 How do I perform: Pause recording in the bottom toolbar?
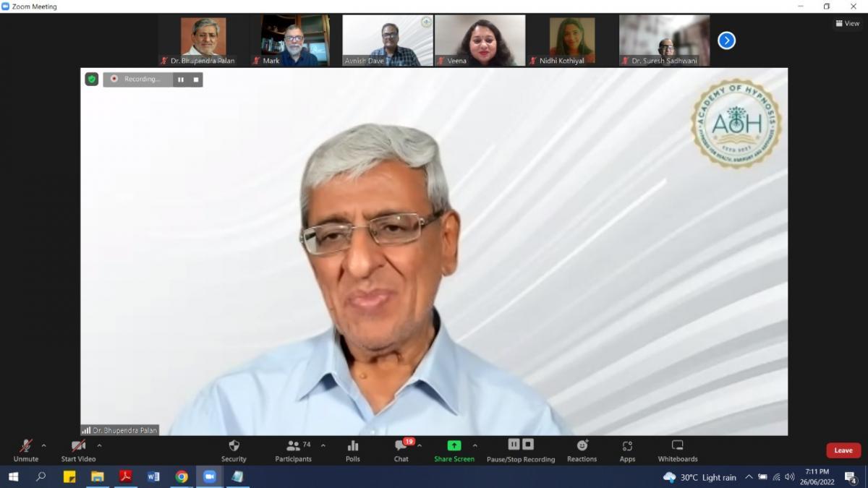click(514, 445)
